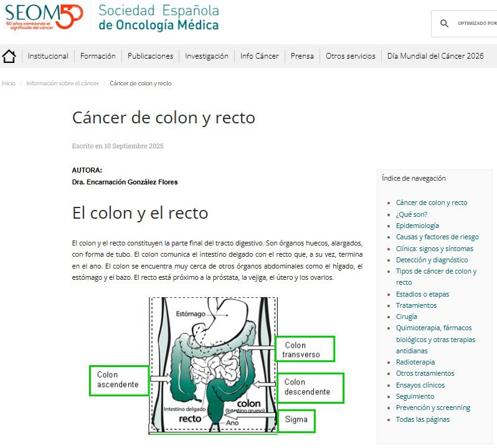This screenshot has width=497, height=448.
Task: Click Índice de navegación heading
Action: [x=414, y=178]
